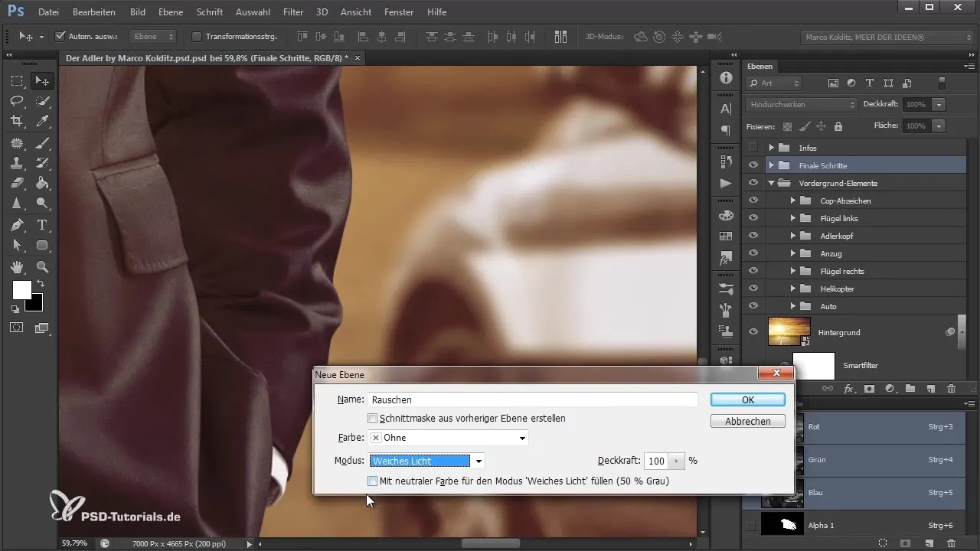Enable Transformationsstrg. checkbox
The width and height of the screenshot is (980, 551).
(196, 36)
